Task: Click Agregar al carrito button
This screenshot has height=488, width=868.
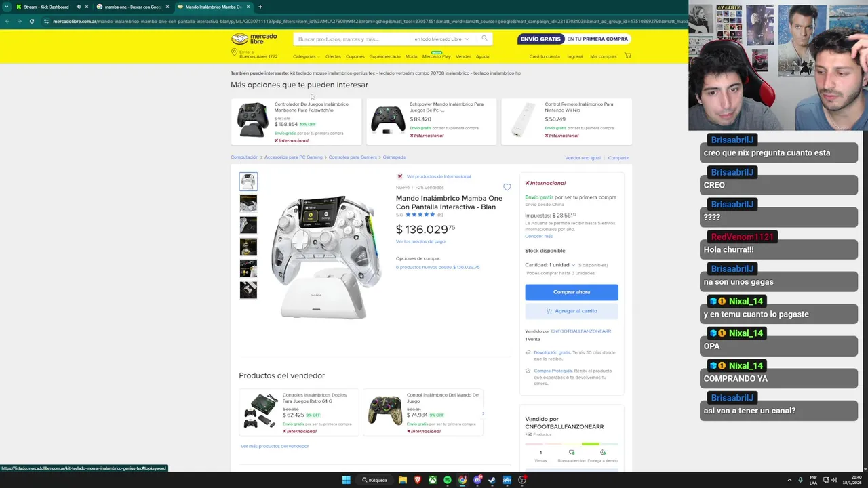Action: point(572,311)
